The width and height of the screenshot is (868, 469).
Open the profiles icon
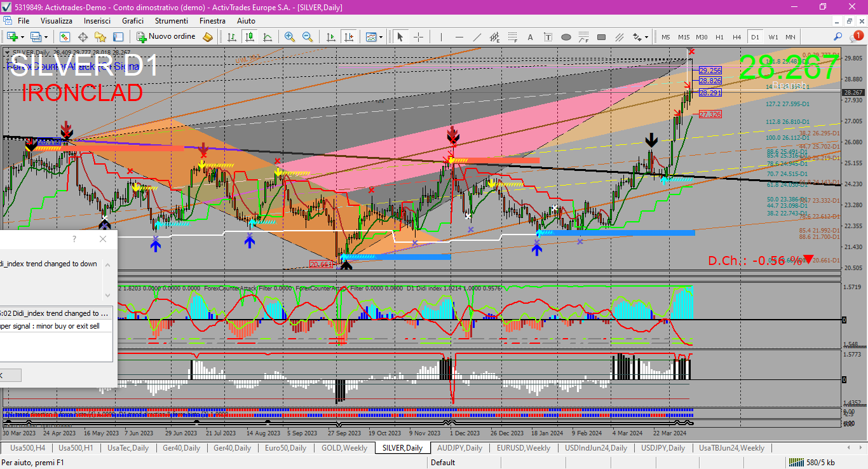[x=36, y=37]
